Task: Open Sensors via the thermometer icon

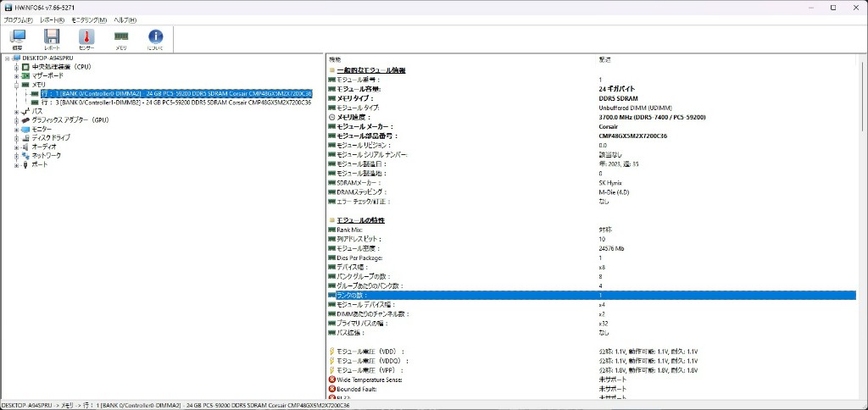Action: click(86, 37)
